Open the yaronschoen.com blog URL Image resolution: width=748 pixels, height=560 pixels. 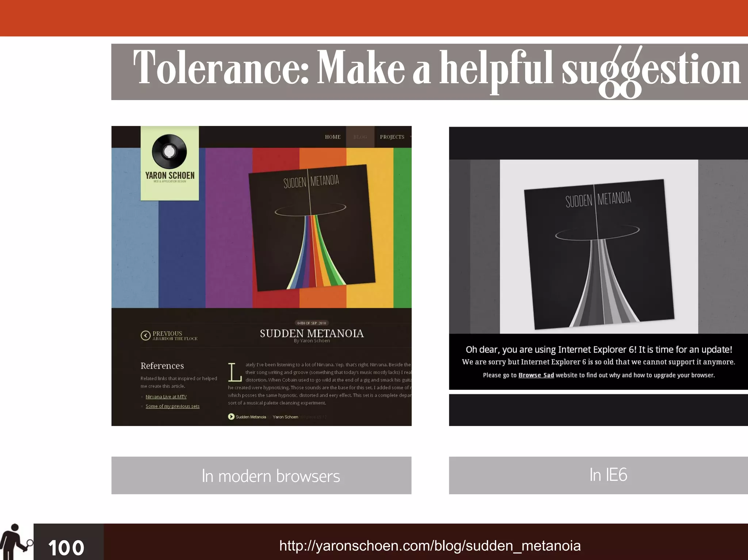coord(430,546)
